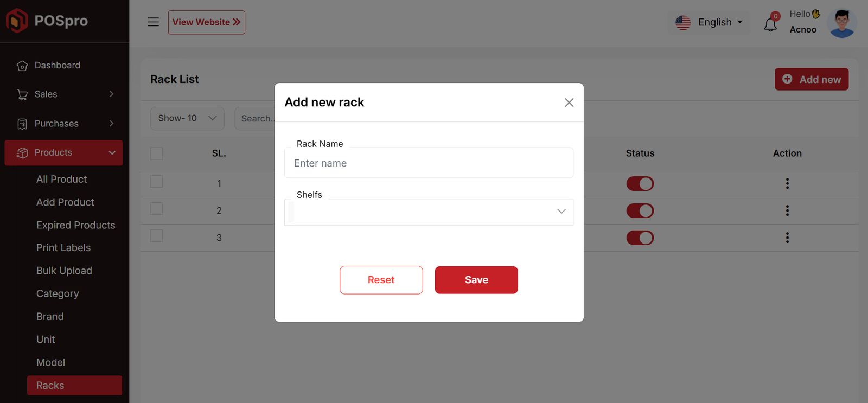The width and height of the screenshot is (868, 403).
Task: Open the action menu for row 3
Action: (787, 238)
